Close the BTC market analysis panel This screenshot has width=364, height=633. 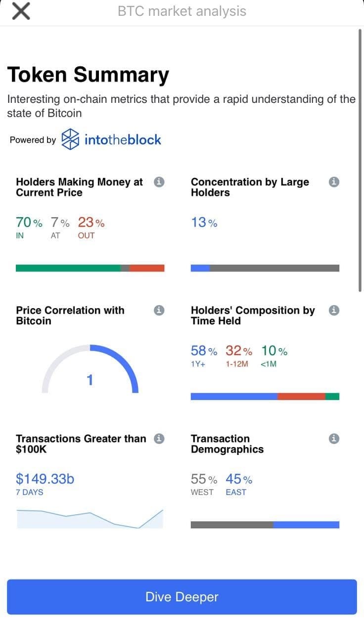pos(20,11)
